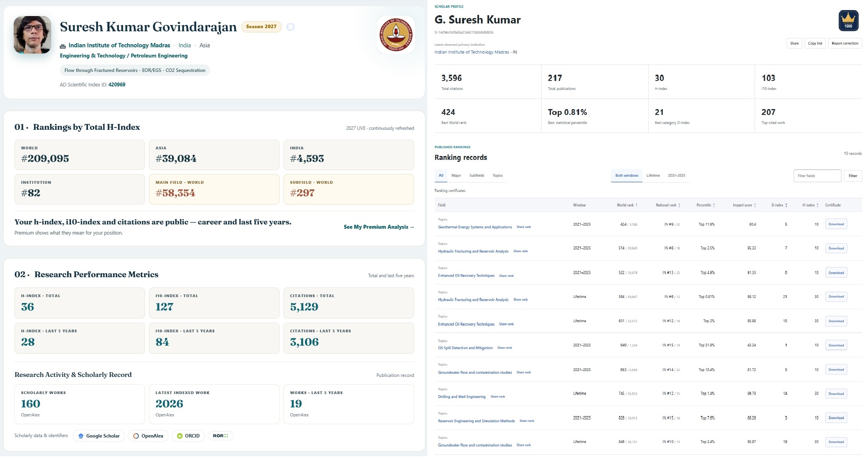
Task: Open the ROR identifier chip
Action: pos(221,436)
